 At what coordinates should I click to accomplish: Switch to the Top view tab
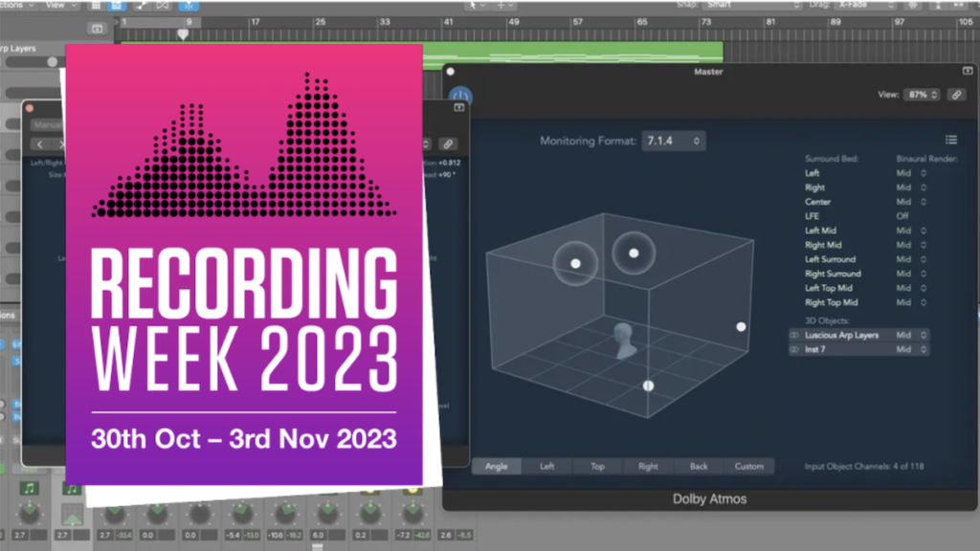(597, 467)
